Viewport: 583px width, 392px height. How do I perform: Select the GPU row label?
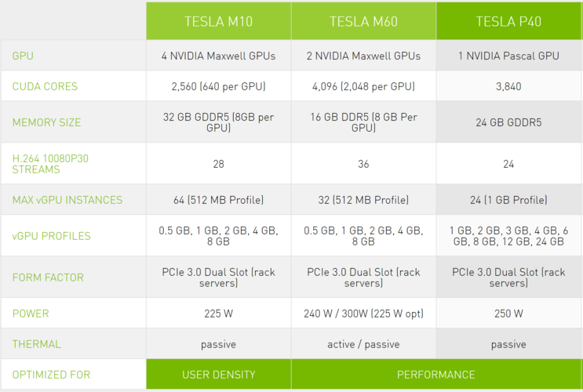tap(23, 56)
